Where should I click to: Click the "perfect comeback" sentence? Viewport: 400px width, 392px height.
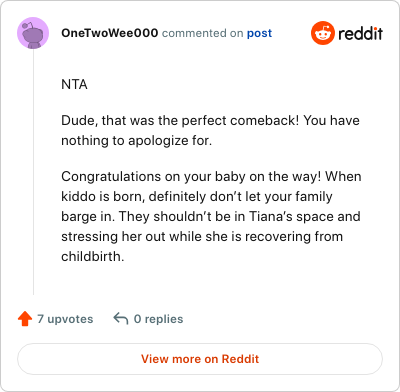tap(210, 120)
